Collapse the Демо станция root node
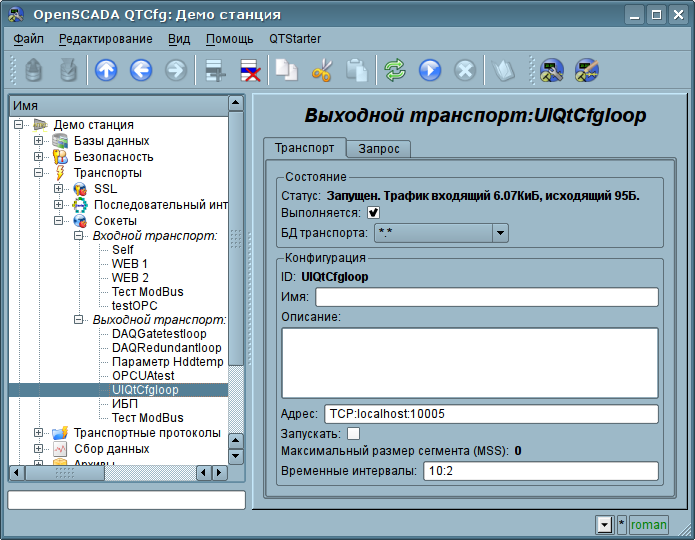This screenshot has height=540, width=695. tap(18, 125)
